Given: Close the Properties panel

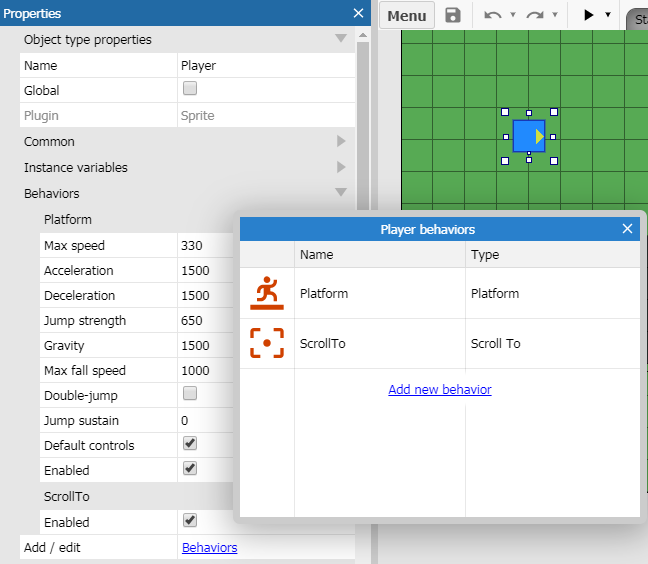Looking at the screenshot, I should pyautogui.click(x=359, y=13).
